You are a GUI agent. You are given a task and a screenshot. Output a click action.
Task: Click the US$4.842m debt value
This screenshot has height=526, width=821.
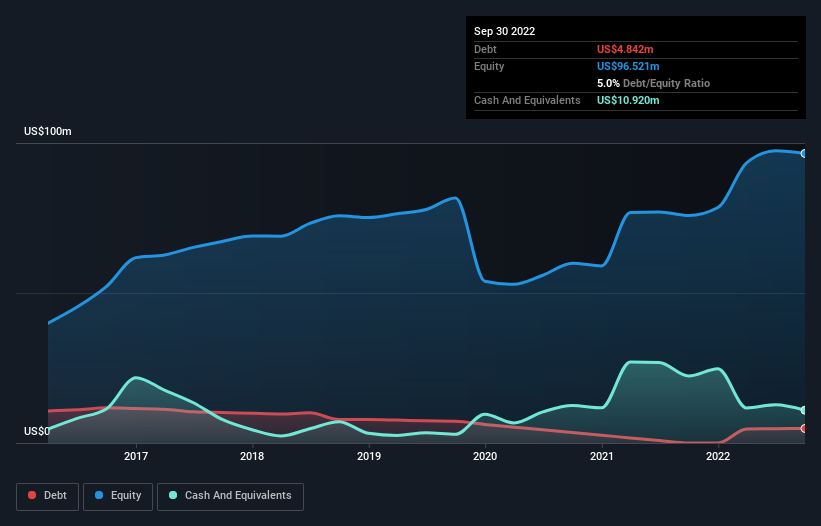tap(625, 49)
